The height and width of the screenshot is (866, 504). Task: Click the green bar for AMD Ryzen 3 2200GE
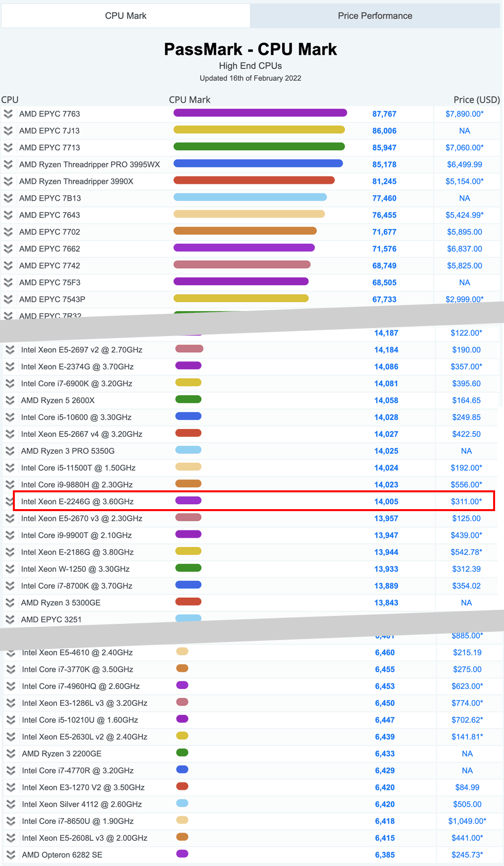pos(182,753)
